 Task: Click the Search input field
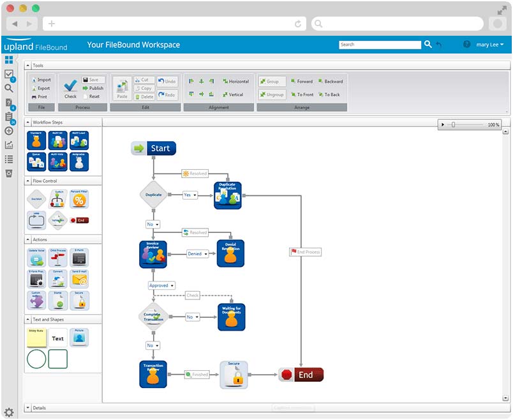click(x=380, y=45)
